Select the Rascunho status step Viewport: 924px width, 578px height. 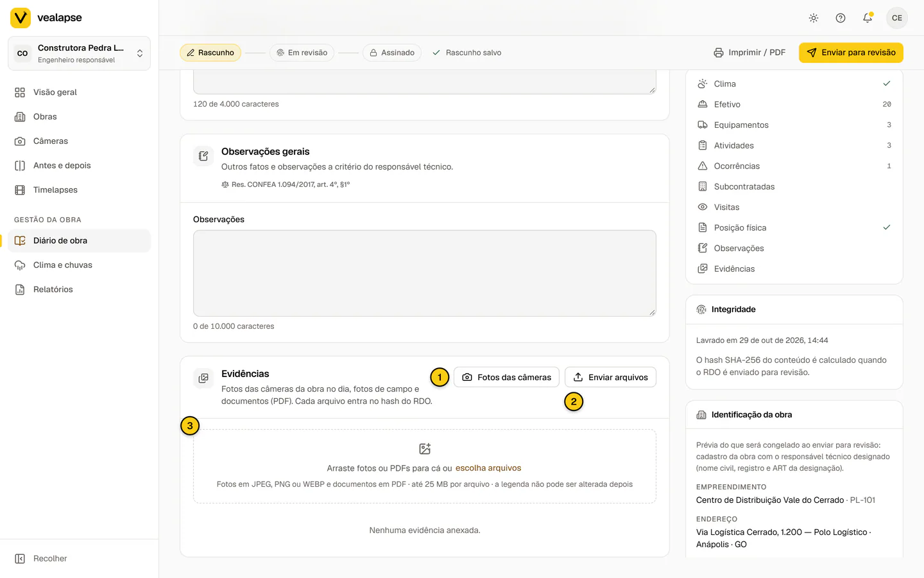coord(210,53)
